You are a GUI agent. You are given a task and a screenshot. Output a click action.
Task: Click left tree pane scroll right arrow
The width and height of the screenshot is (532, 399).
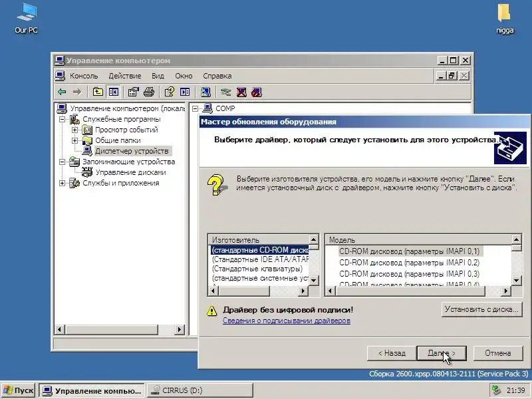click(180, 329)
